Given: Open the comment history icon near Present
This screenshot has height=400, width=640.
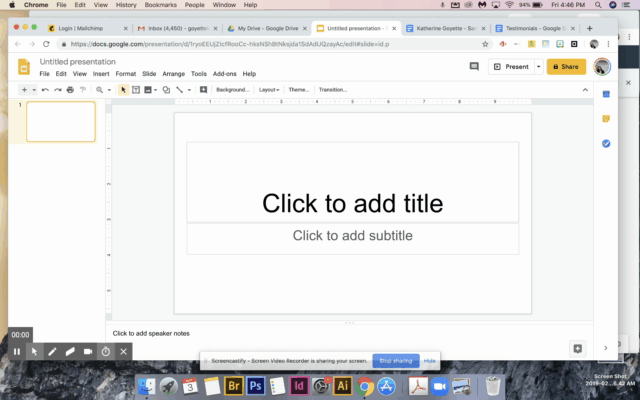Looking at the screenshot, I should point(474,67).
